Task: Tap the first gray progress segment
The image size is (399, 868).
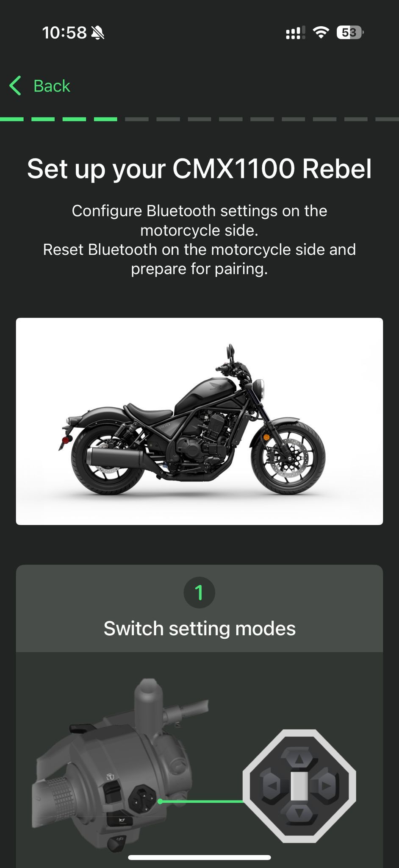Action: (137, 120)
